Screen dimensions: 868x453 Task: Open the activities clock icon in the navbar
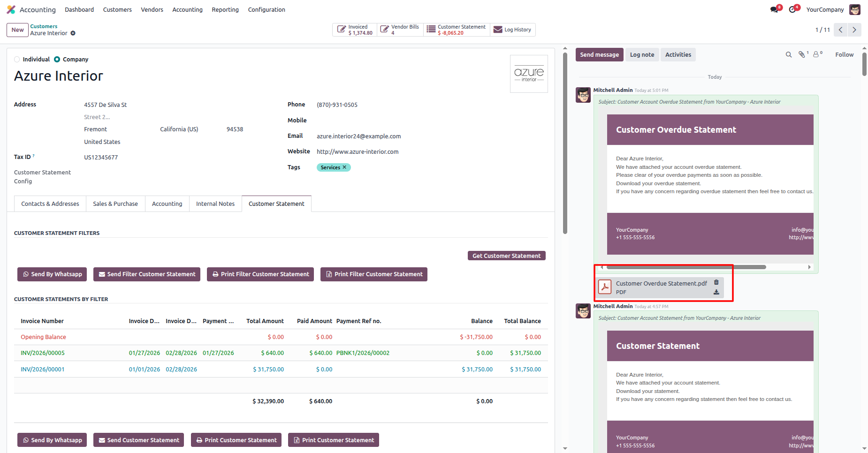click(x=792, y=9)
